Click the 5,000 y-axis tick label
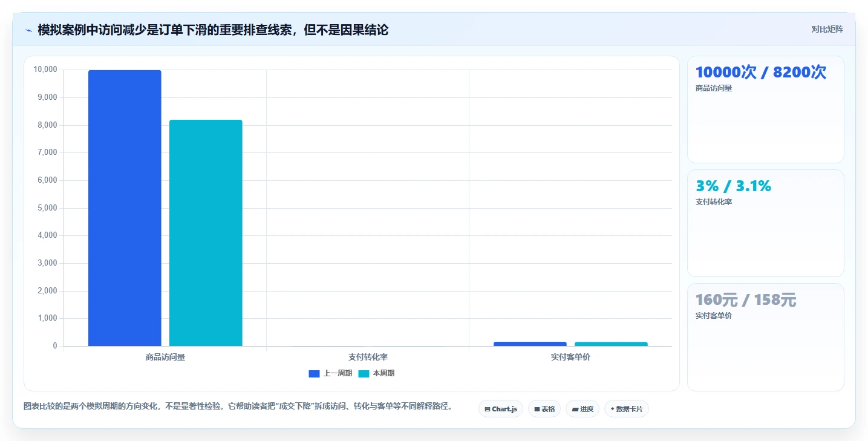Image resolution: width=868 pixels, height=441 pixels. [47, 207]
